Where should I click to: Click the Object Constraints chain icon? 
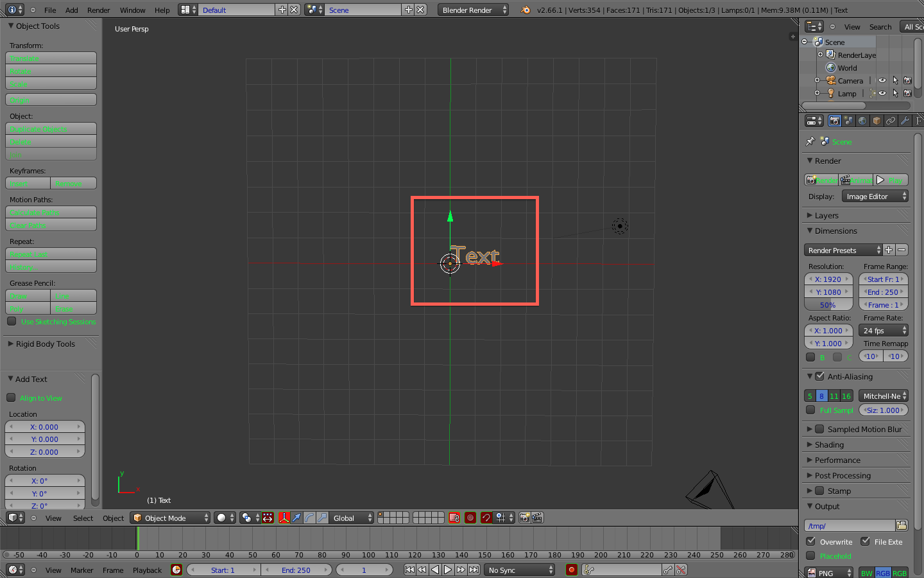click(x=891, y=121)
